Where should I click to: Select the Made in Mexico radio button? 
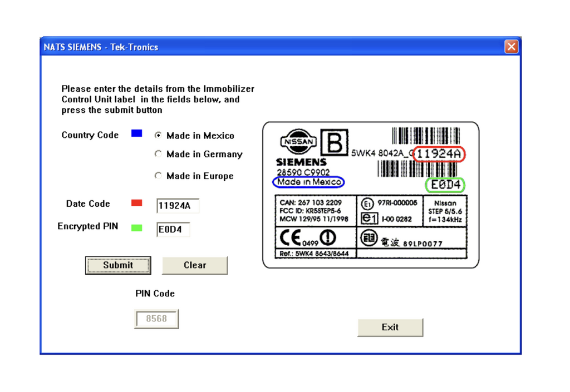point(159,135)
